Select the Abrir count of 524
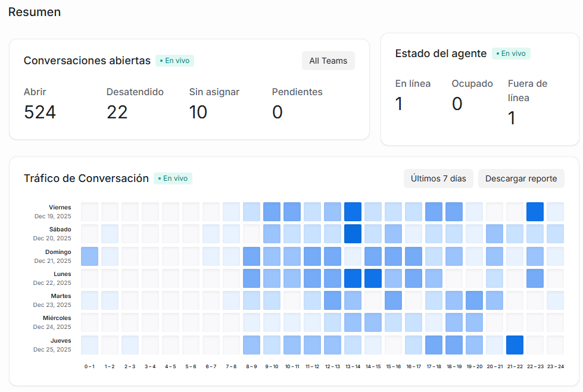This screenshot has height=392, width=583. [40, 112]
